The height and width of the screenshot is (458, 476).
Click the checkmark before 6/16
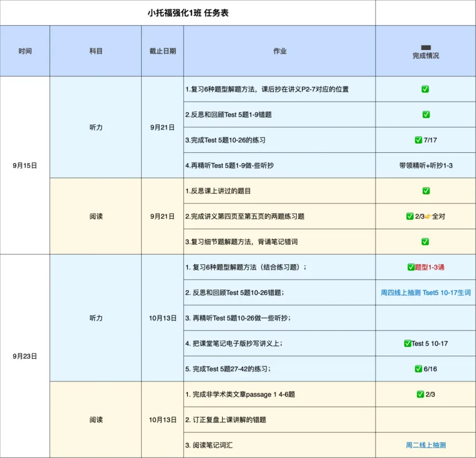pos(419,369)
